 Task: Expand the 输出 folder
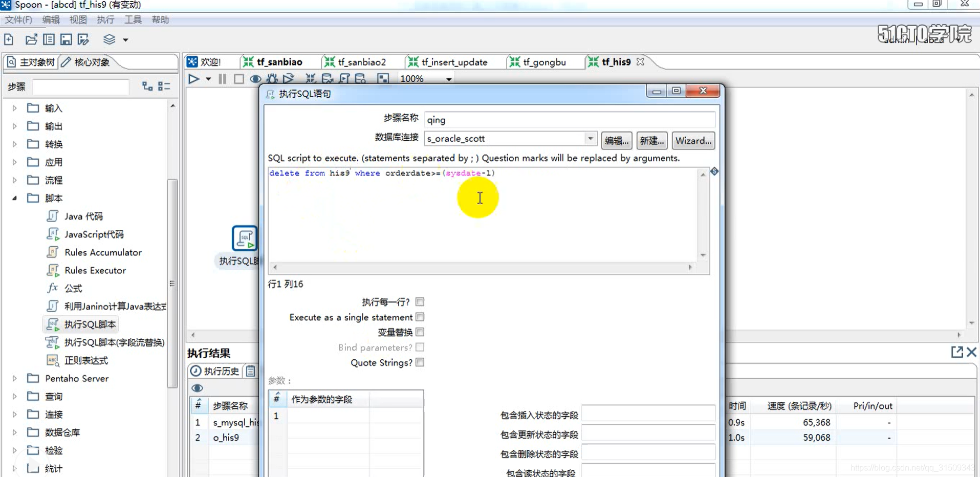pos(14,126)
